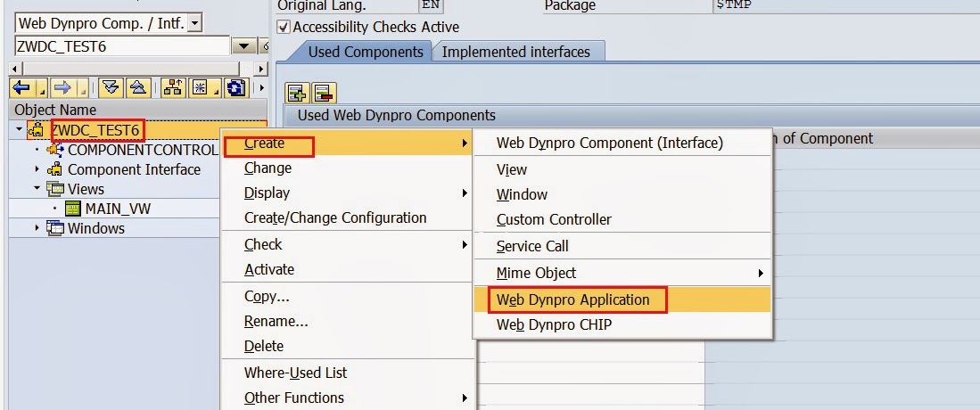Select Copy... in the context menu

347,296
